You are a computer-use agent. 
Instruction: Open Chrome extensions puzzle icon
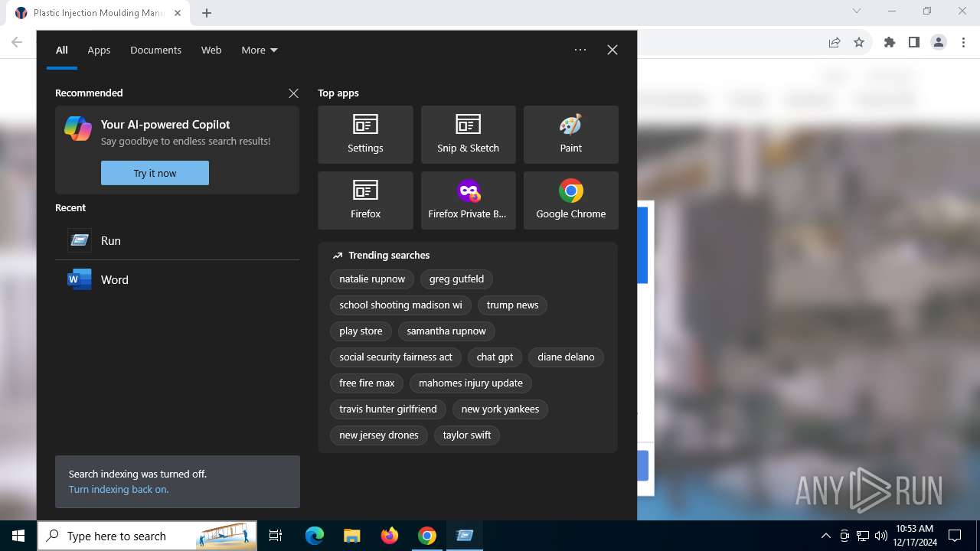(890, 43)
